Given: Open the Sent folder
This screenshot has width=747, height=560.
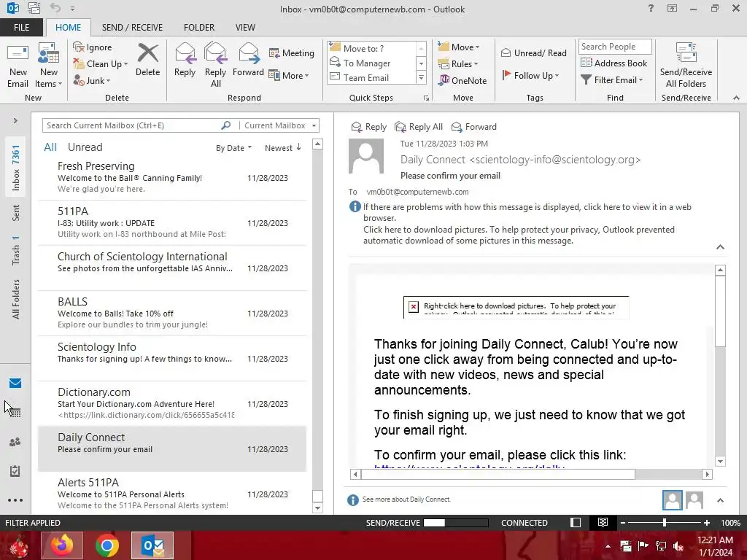Looking at the screenshot, I should [x=16, y=213].
